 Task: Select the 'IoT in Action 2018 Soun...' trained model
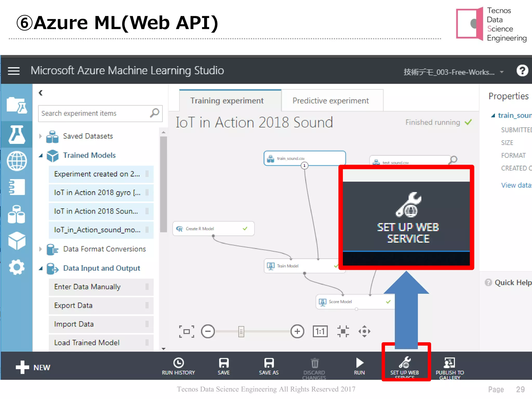pyautogui.click(x=101, y=211)
